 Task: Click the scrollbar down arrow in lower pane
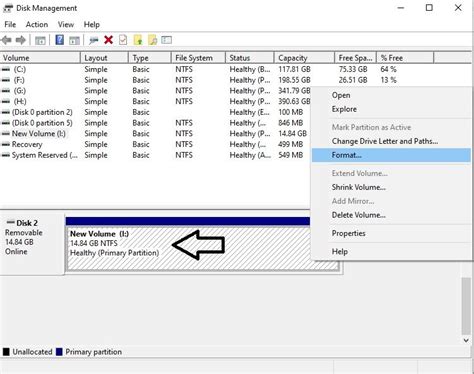pos(466,340)
